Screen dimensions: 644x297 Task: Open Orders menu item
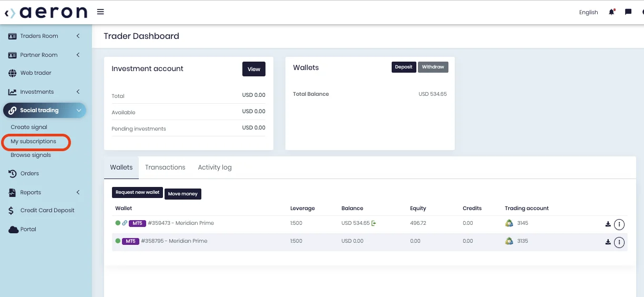point(29,174)
